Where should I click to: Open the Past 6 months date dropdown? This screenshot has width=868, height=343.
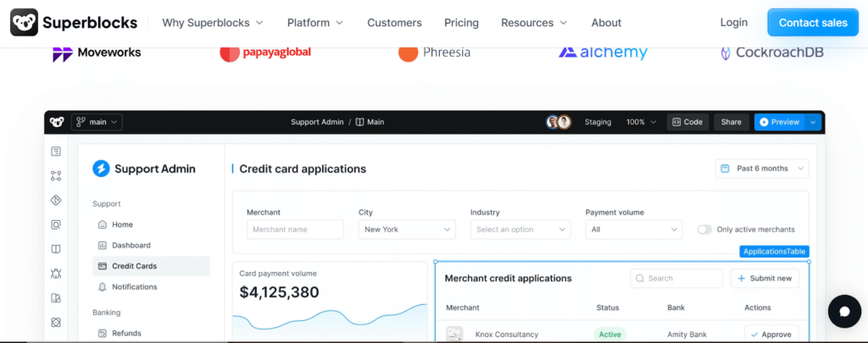pyautogui.click(x=762, y=169)
